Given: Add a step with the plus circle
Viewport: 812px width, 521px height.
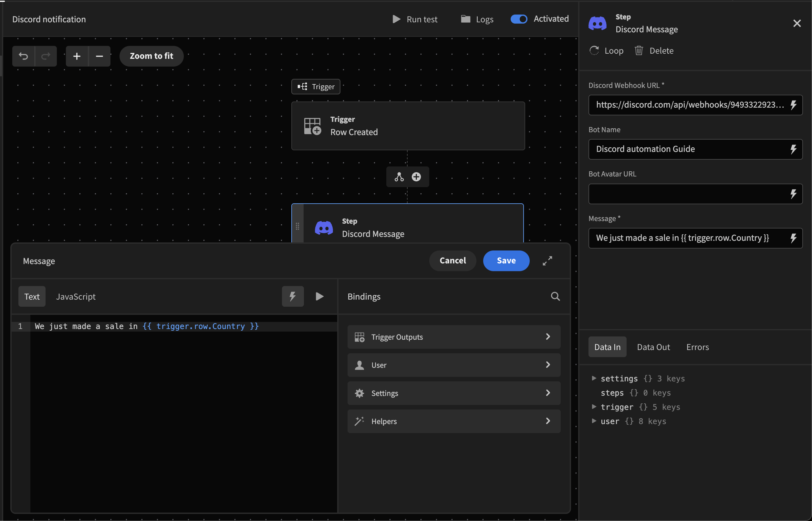Looking at the screenshot, I should click(x=416, y=176).
